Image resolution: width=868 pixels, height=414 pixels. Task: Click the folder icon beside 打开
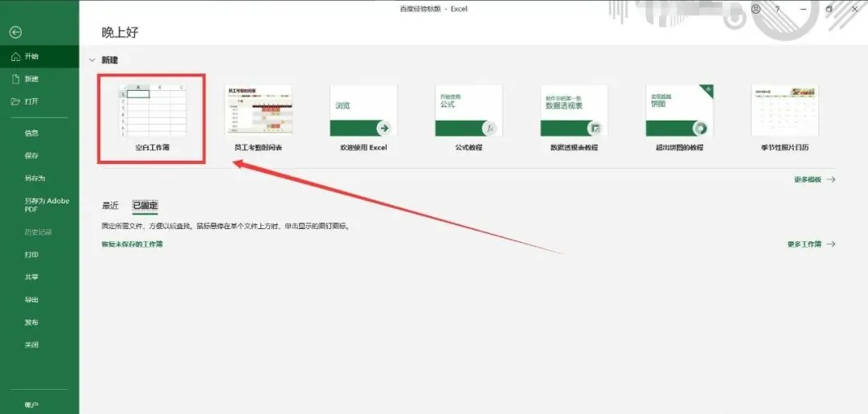coord(15,102)
